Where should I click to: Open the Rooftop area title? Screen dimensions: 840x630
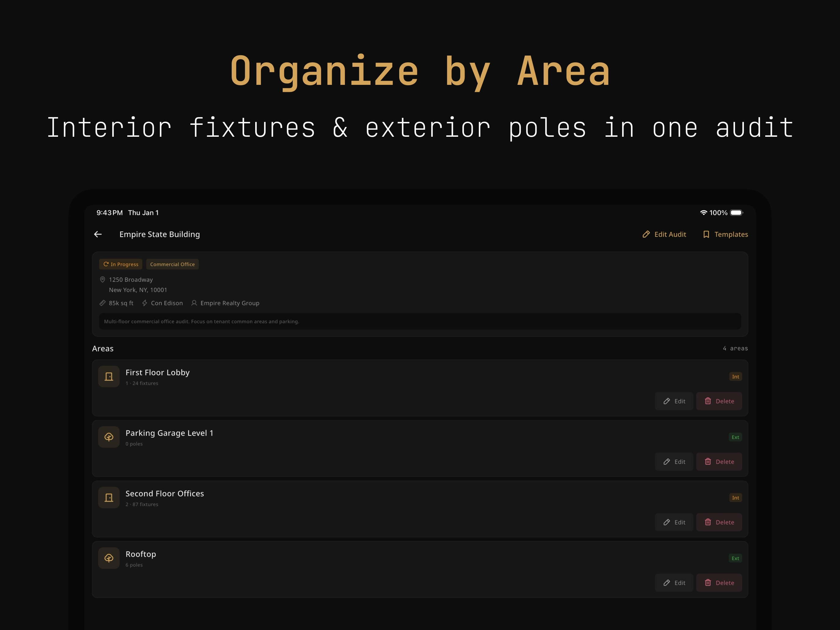pos(141,554)
